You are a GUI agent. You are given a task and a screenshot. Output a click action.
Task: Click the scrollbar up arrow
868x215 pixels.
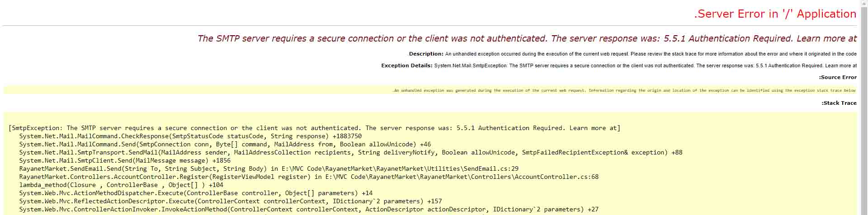(863, 4)
